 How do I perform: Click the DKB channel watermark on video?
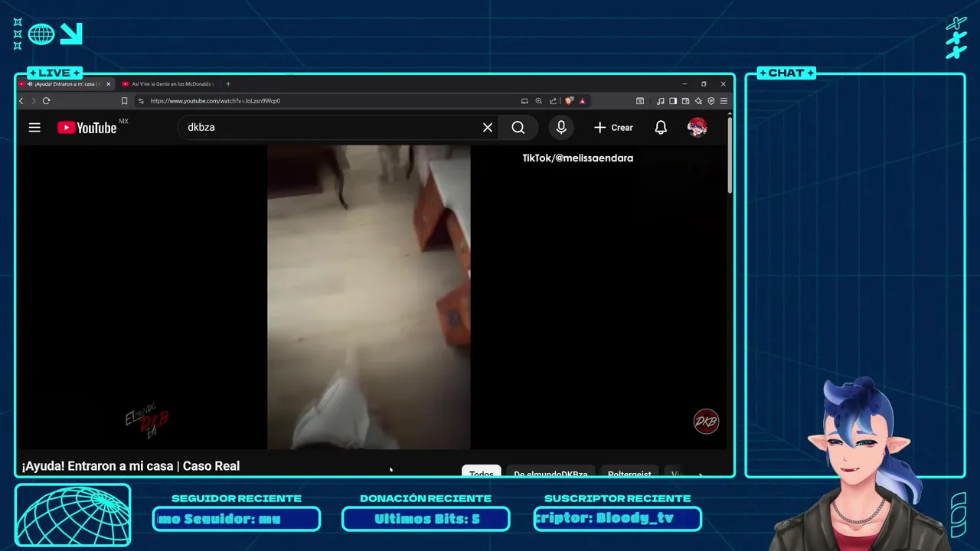pos(706,422)
